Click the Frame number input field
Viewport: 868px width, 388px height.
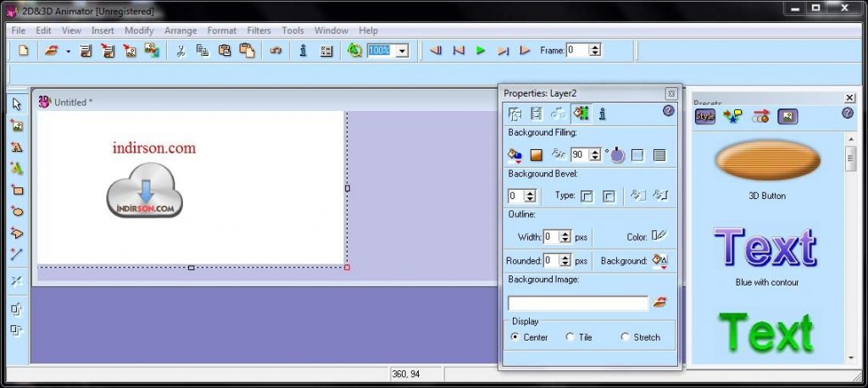[577, 50]
